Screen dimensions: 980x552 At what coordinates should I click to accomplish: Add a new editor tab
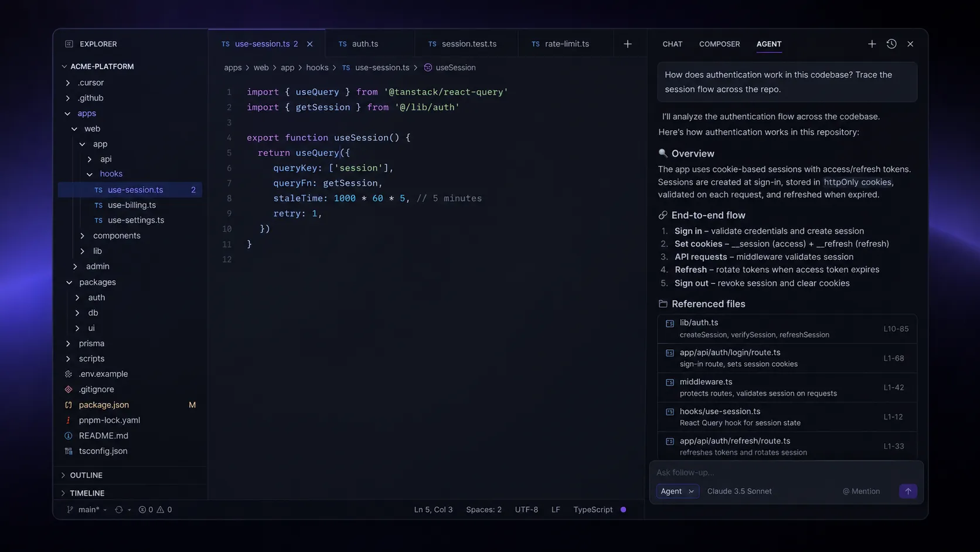pos(627,44)
